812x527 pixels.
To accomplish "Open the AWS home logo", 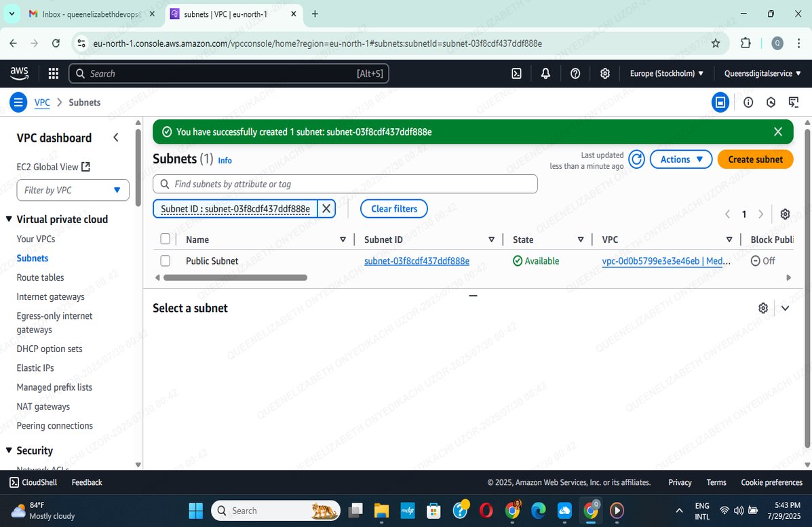I will (19, 73).
